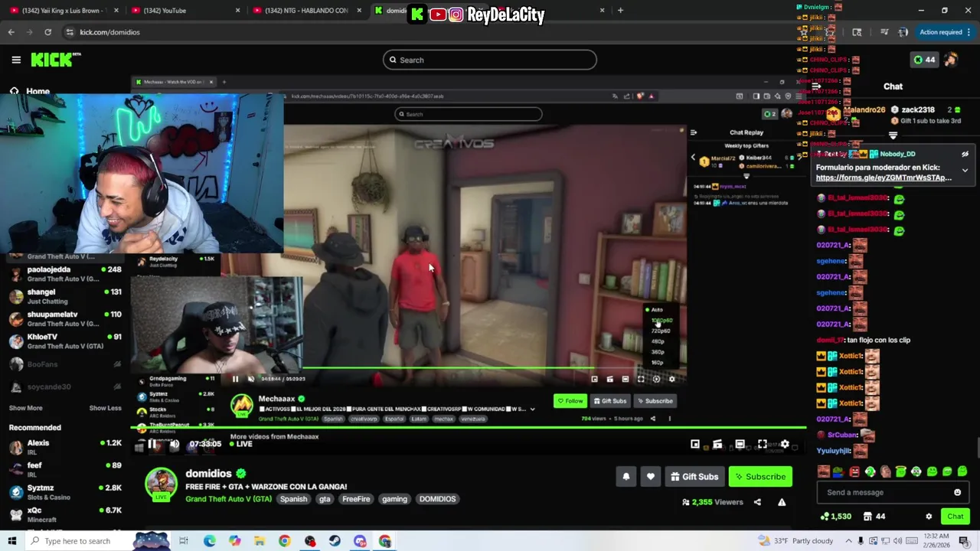Open recommended channel feef
980x551 pixels.
point(65,470)
